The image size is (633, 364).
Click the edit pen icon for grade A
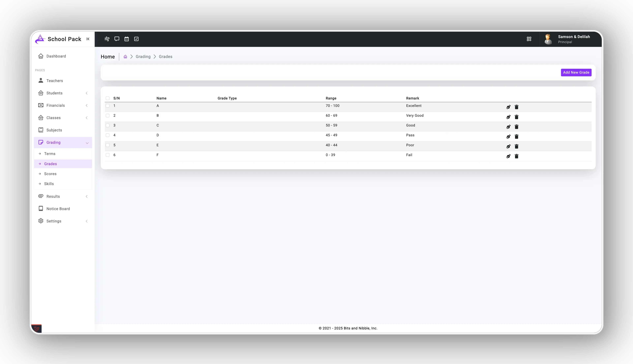pos(508,107)
